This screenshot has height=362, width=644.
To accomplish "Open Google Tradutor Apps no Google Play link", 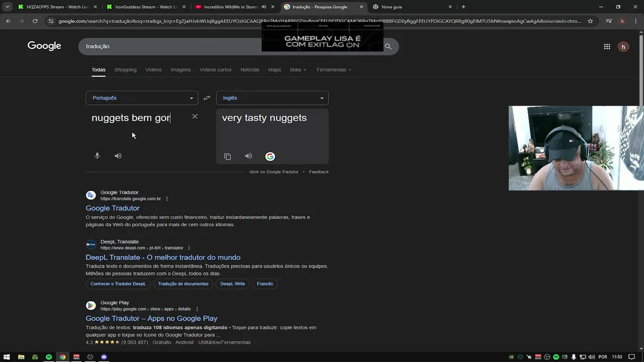I will pos(151,318).
